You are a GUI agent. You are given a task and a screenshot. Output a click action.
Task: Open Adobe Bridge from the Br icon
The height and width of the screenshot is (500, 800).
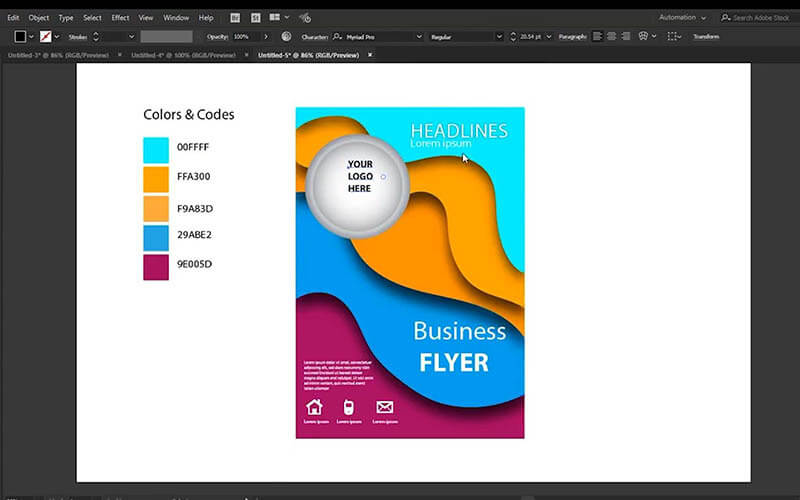point(234,17)
